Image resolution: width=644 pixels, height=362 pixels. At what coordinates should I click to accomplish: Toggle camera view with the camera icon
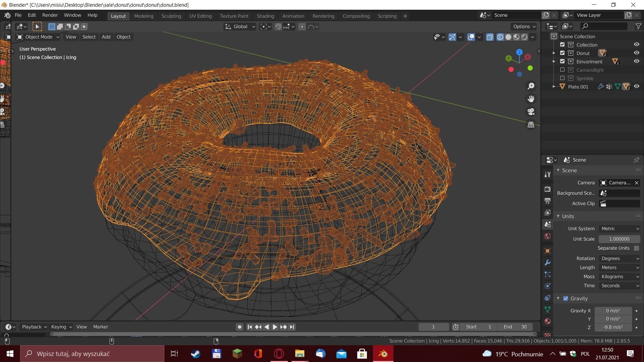click(531, 112)
